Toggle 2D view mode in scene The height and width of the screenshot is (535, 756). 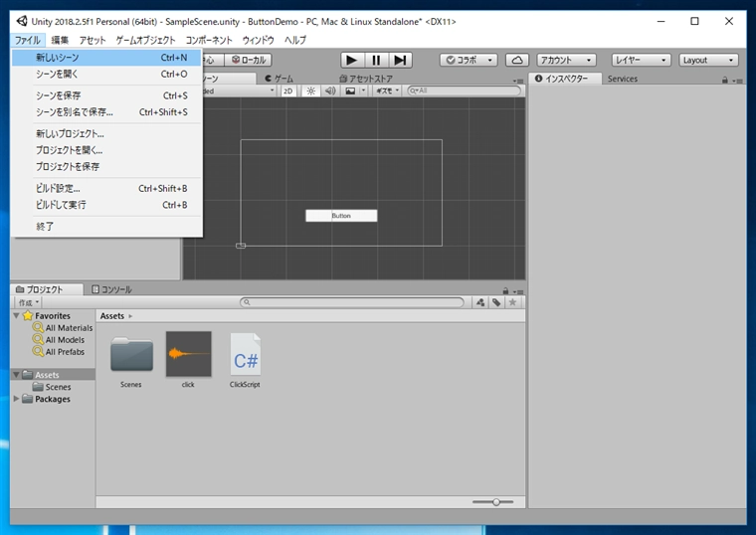click(288, 90)
